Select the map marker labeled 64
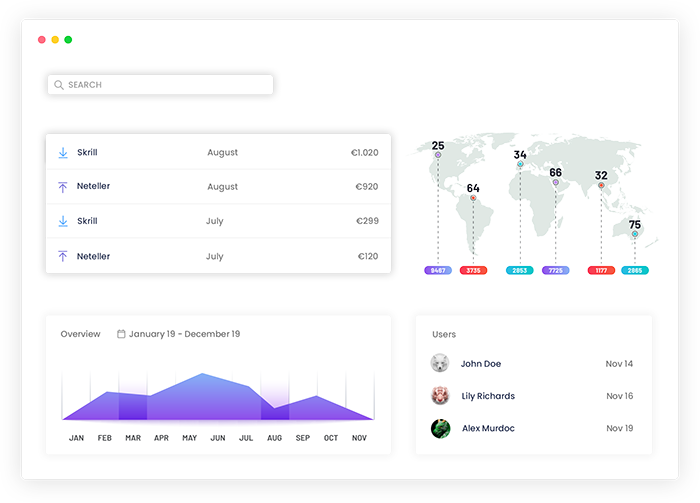700x503 pixels. (473, 198)
